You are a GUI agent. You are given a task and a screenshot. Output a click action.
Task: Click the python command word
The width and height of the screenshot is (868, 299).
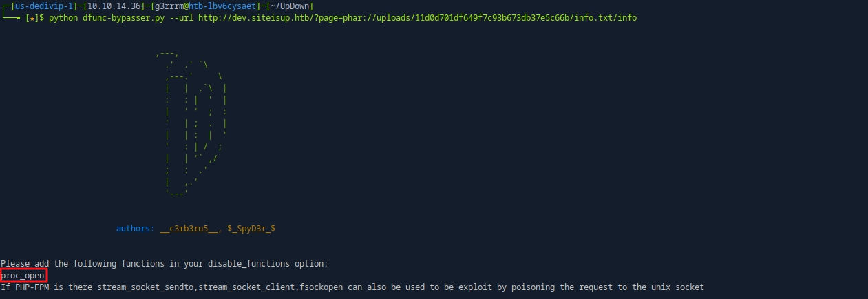pos(63,17)
